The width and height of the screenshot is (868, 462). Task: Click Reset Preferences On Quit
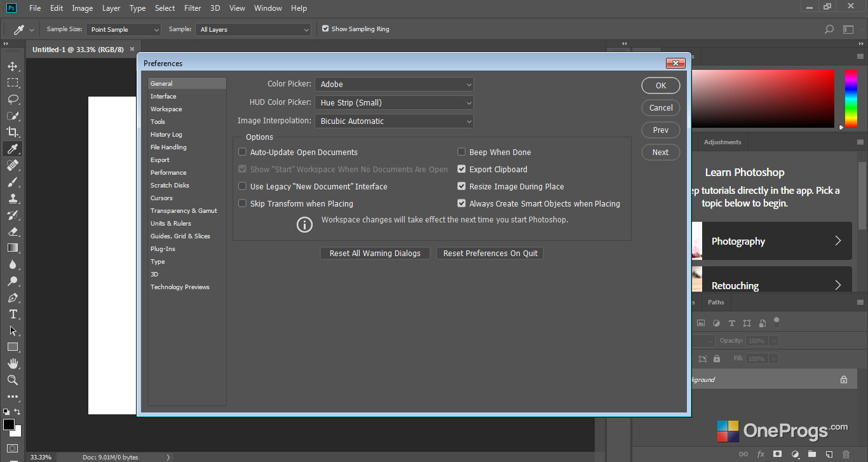pos(491,253)
